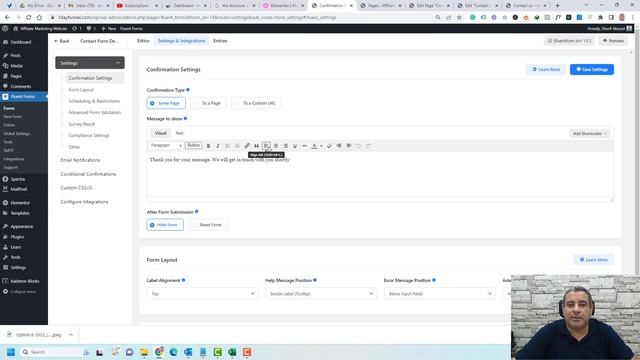The height and width of the screenshot is (360, 640).
Task: Apply text color with the A icon
Action: click(314, 146)
